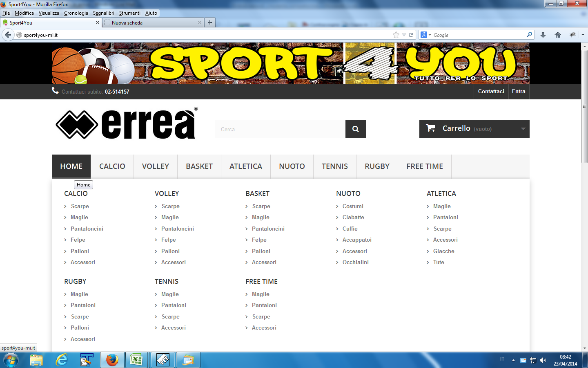Click the mail notification tray icon
The width and height of the screenshot is (588, 368).
click(x=523, y=360)
